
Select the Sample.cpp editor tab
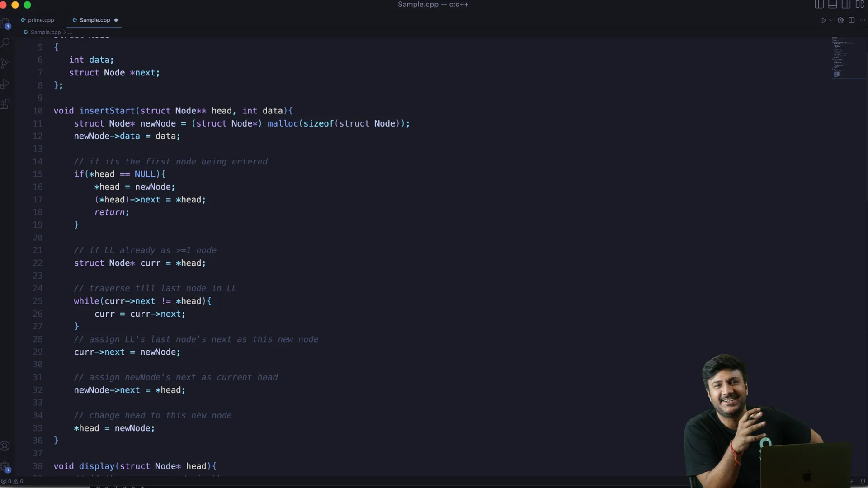(x=94, y=20)
